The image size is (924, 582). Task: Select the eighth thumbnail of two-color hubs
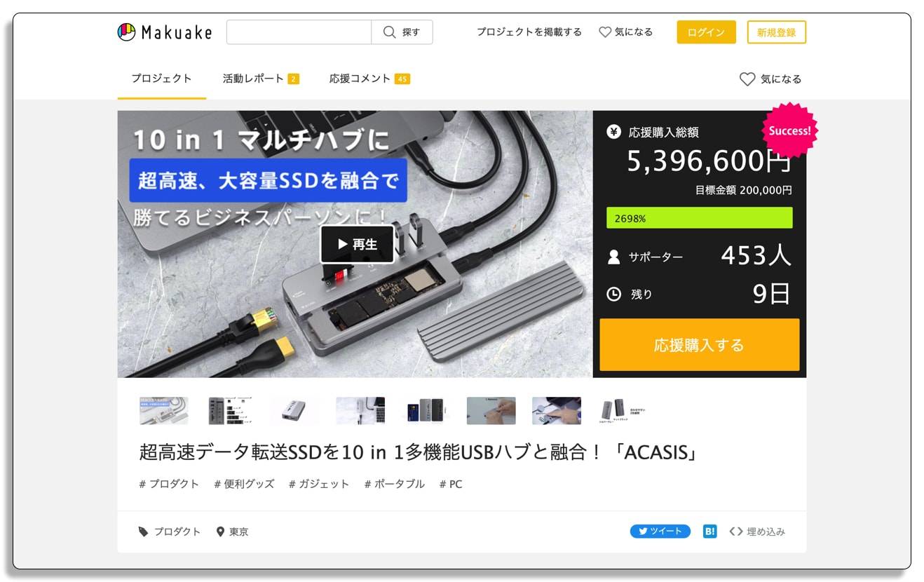pyautogui.click(x=622, y=411)
